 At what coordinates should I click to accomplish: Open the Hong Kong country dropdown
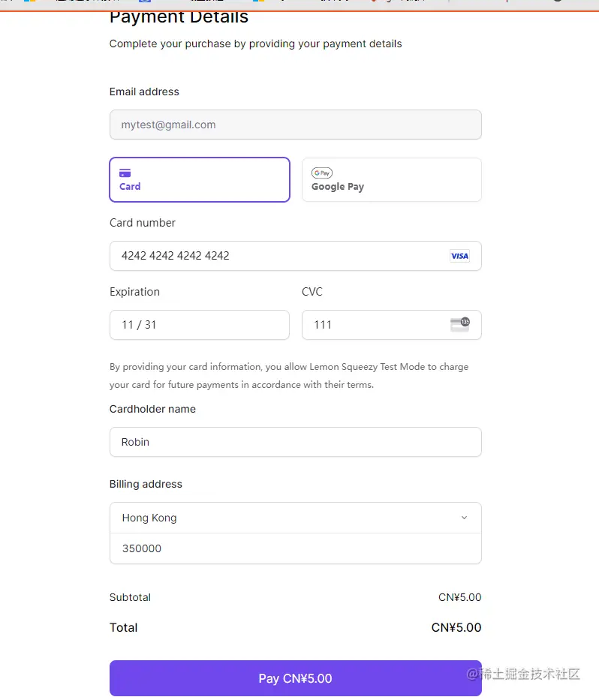click(285, 518)
